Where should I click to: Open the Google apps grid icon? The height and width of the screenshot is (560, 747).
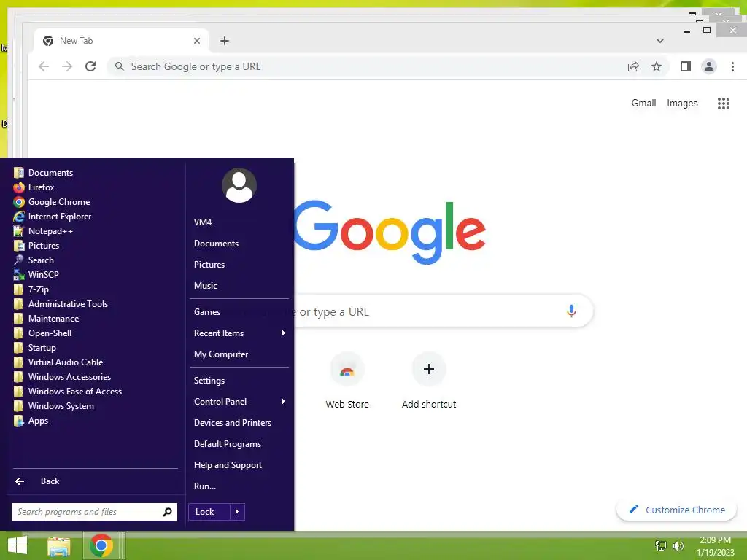(723, 104)
